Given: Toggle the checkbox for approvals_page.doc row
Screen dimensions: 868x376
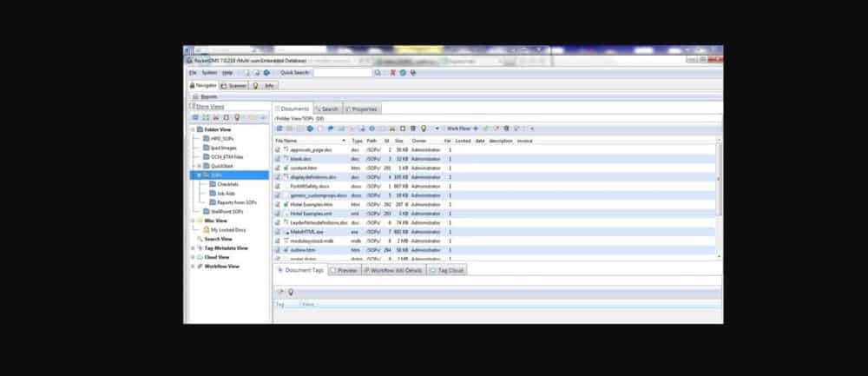Looking at the screenshot, I should click(278, 150).
